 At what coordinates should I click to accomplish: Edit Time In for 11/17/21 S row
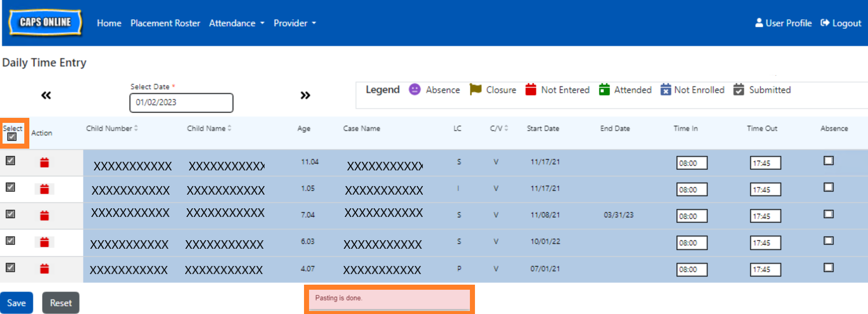[x=692, y=163]
